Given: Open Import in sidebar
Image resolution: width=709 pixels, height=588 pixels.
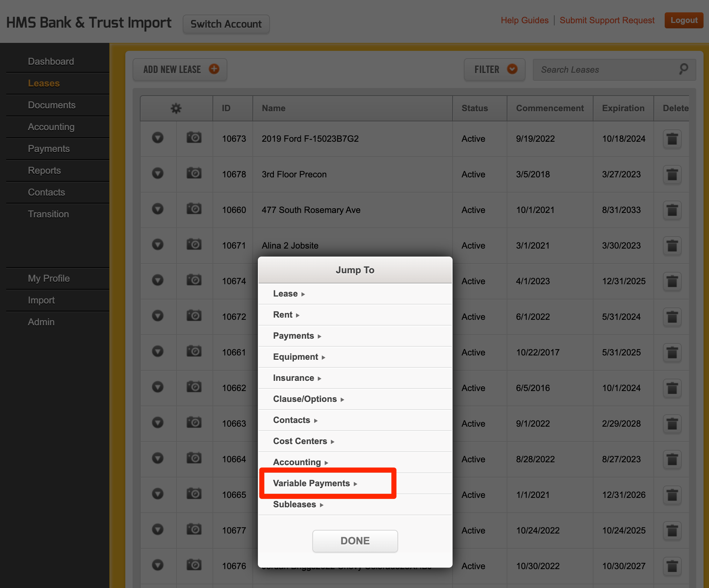Looking at the screenshot, I should pyautogui.click(x=41, y=300).
